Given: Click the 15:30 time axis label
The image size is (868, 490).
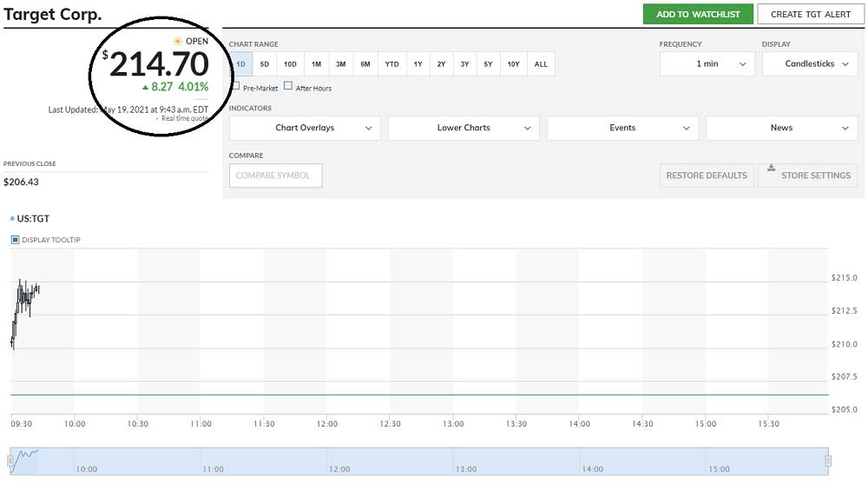Looking at the screenshot, I should (769, 424).
